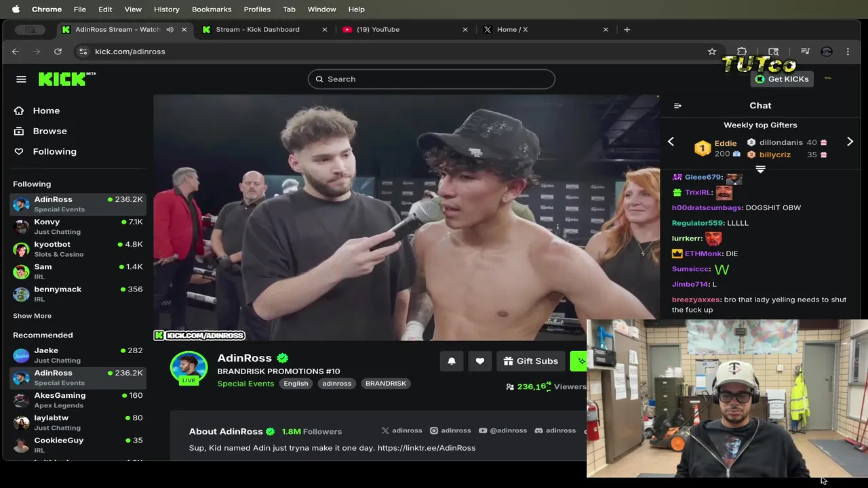Switch to the YouTube tab

coord(406,30)
